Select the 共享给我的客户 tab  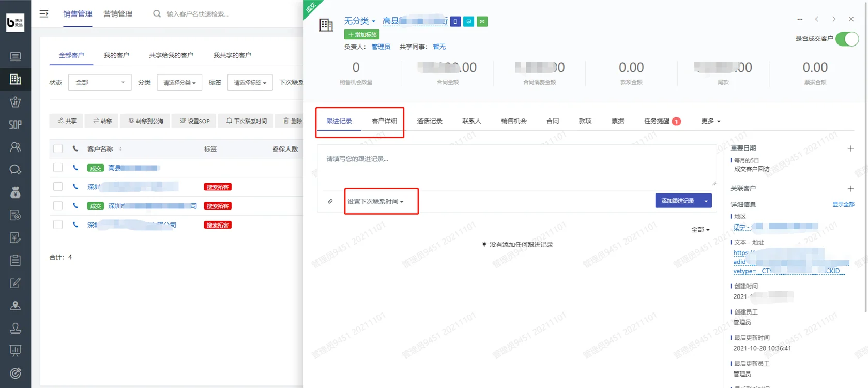click(x=171, y=55)
